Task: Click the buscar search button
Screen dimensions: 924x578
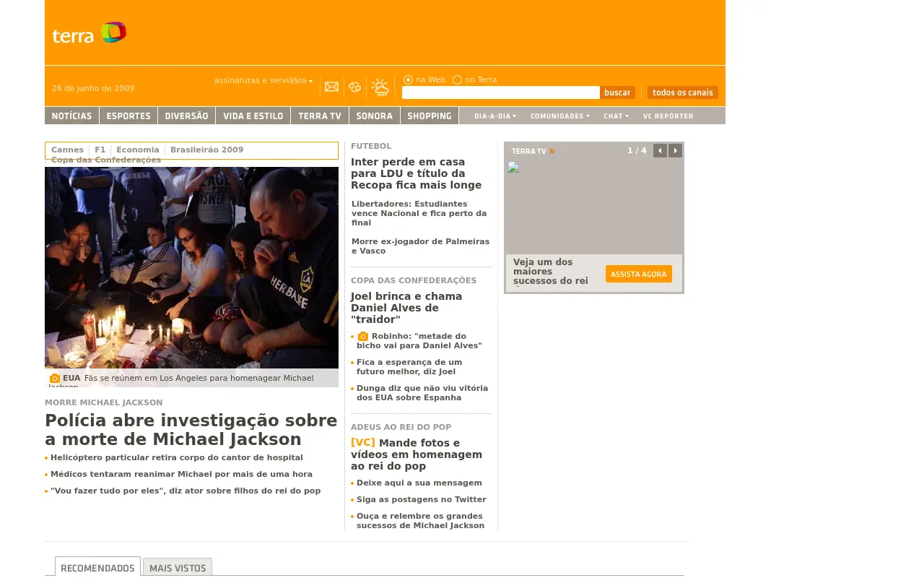Action: pyautogui.click(x=617, y=92)
